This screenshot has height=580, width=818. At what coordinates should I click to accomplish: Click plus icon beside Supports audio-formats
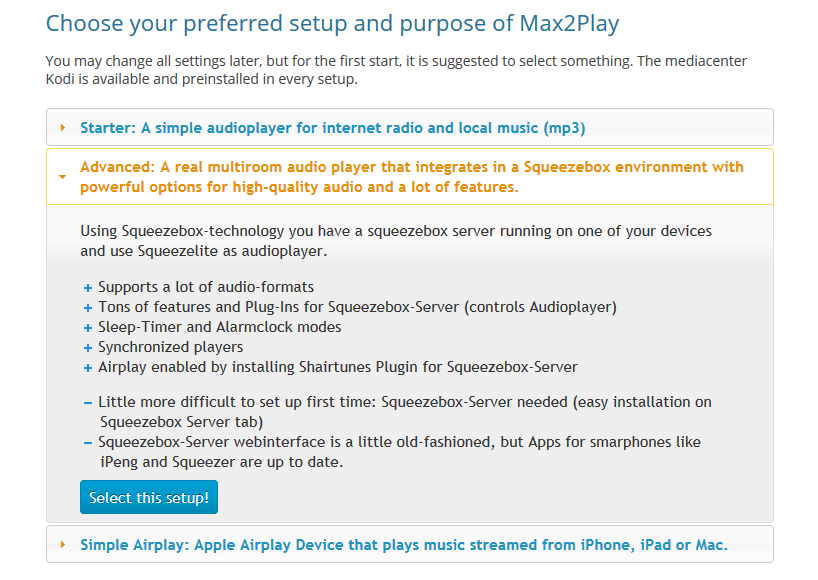click(x=88, y=288)
